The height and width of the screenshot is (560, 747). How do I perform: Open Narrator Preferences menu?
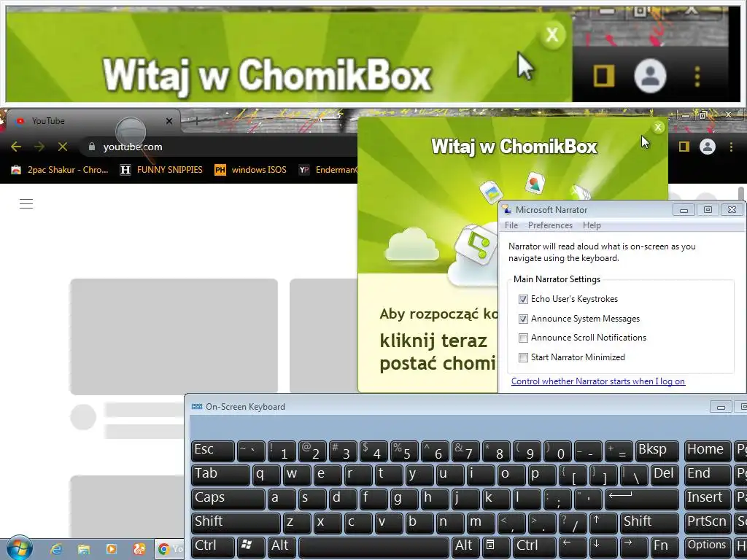(550, 225)
